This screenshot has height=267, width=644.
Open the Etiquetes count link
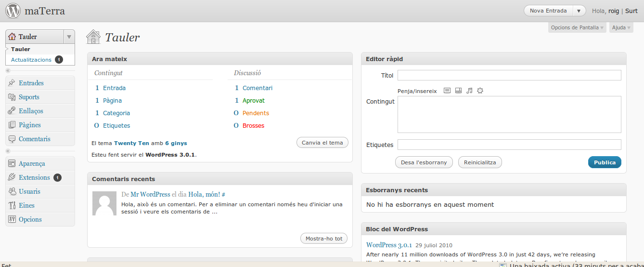pos(116,126)
